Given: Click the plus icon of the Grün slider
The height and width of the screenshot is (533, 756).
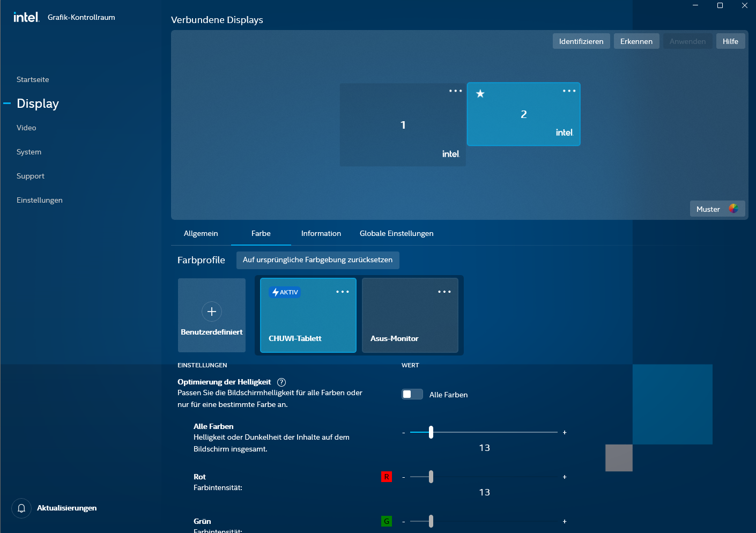Looking at the screenshot, I should pyautogui.click(x=565, y=521).
